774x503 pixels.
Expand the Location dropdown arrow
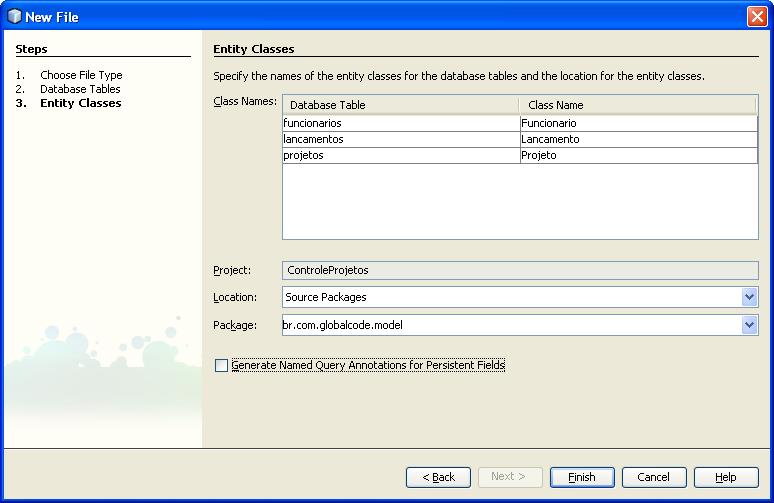[749, 297]
